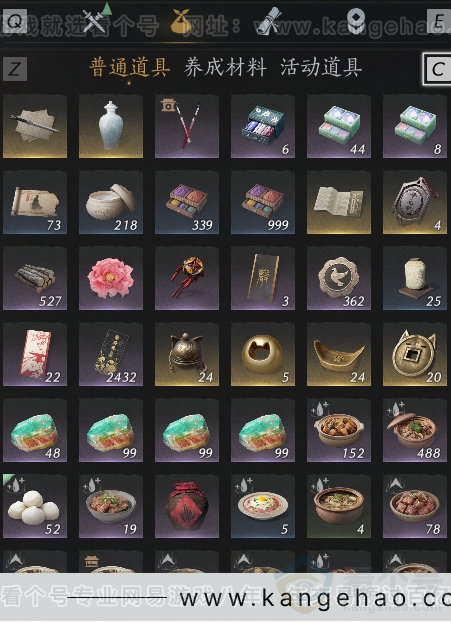
Task: Switch to the 普通道具 tab
Action: [x=130, y=67]
